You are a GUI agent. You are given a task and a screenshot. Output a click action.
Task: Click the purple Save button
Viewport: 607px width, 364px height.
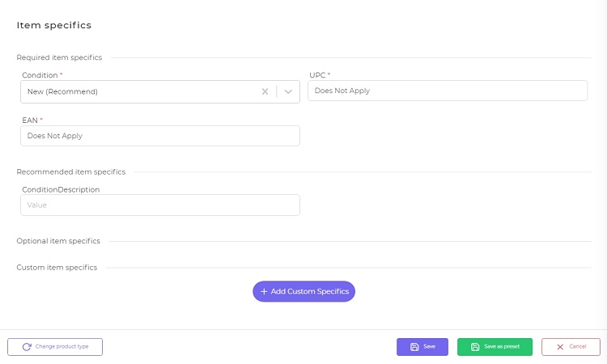(422, 347)
